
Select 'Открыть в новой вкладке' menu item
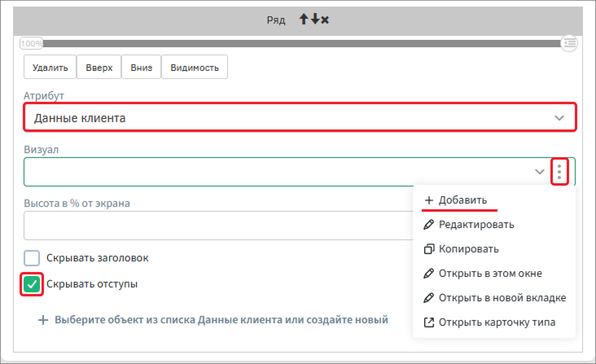tap(502, 298)
